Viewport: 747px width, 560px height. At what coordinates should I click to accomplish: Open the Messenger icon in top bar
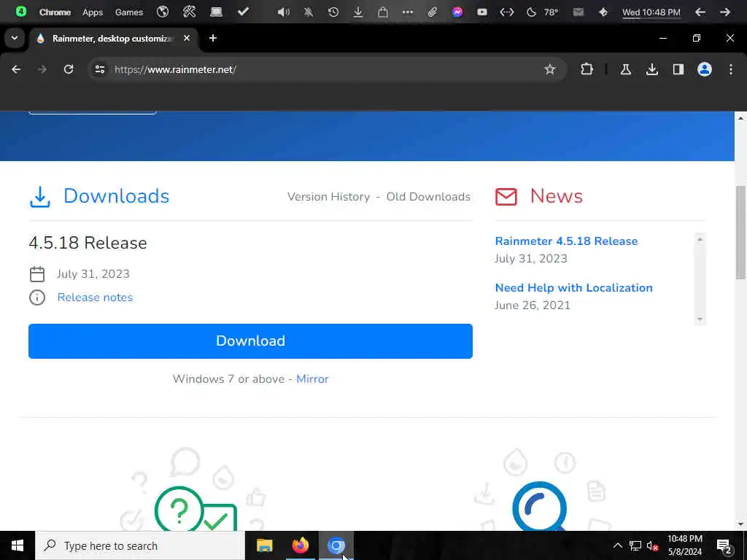[x=457, y=12]
